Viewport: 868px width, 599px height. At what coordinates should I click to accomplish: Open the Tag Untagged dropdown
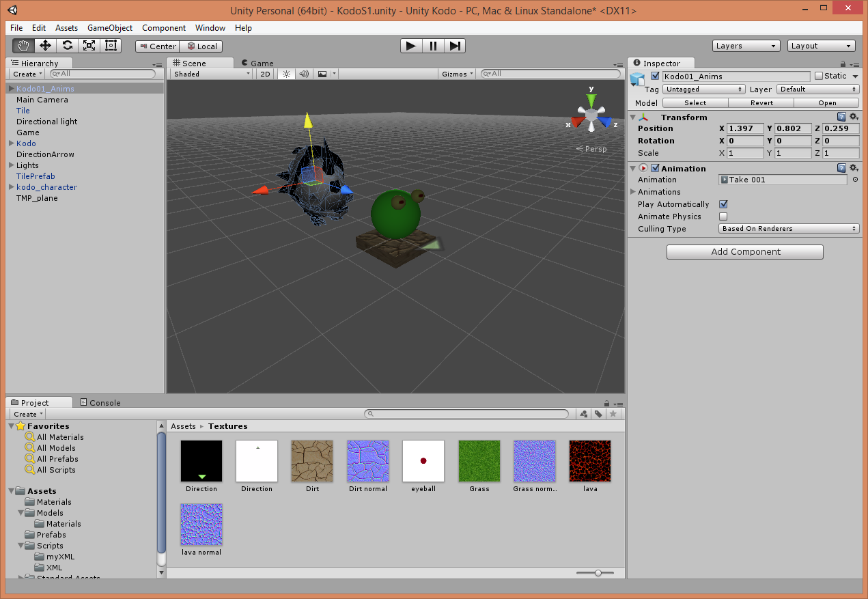[704, 89]
